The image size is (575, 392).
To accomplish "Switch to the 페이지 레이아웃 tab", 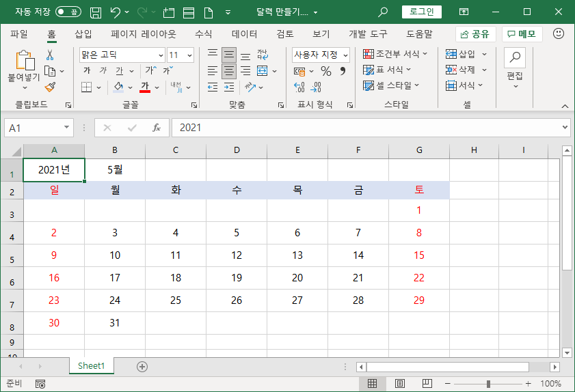I will [144, 34].
